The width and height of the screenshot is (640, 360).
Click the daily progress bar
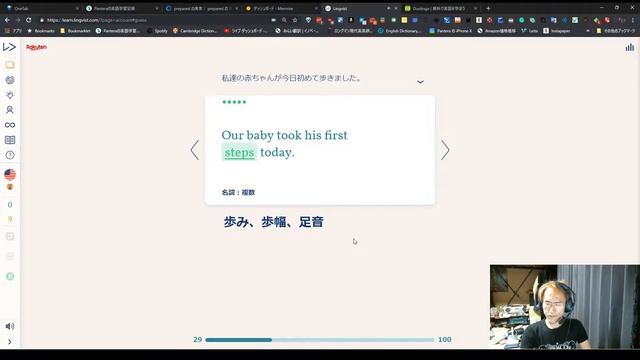[320, 340]
